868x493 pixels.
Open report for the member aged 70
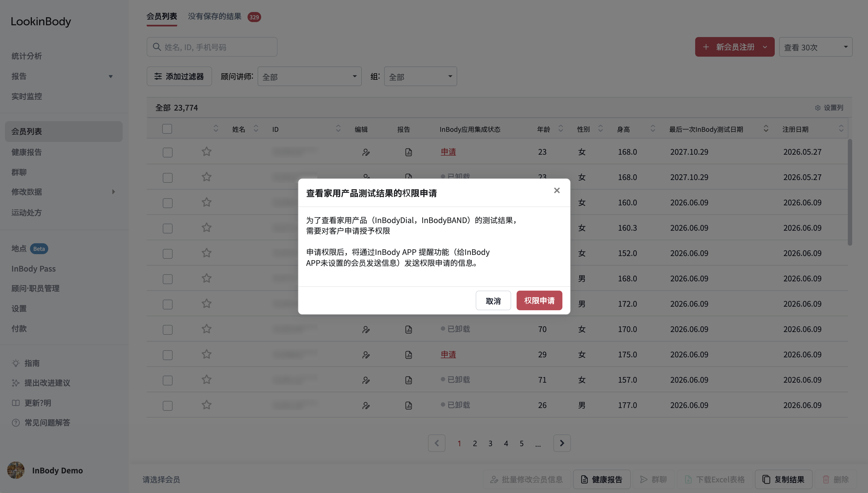pyautogui.click(x=409, y=330)
